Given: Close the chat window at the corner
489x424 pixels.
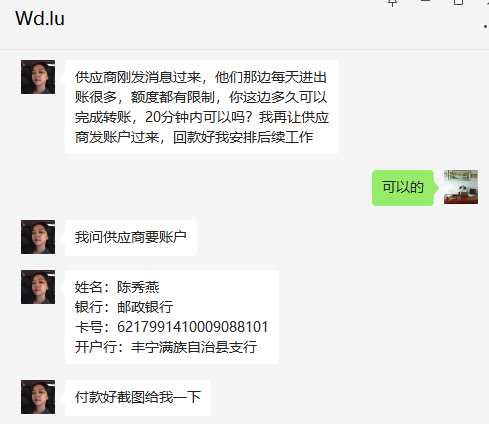Looking at the screenshot, I should (487, 2).
